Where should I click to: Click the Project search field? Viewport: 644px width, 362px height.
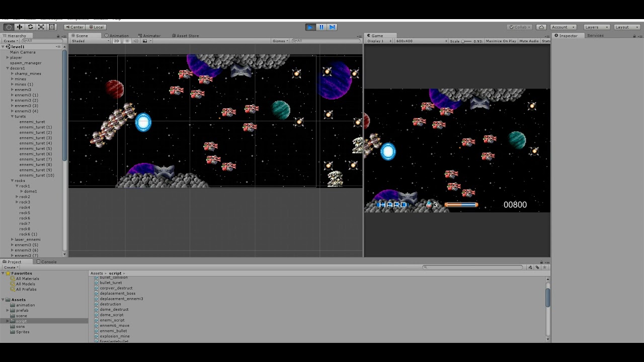[x=473, y=267]
